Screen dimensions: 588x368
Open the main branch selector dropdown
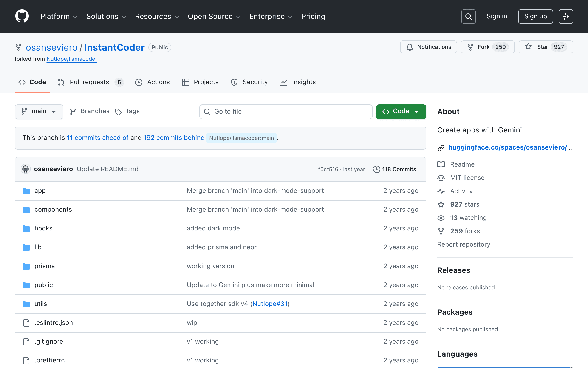[x=39, y=112]
